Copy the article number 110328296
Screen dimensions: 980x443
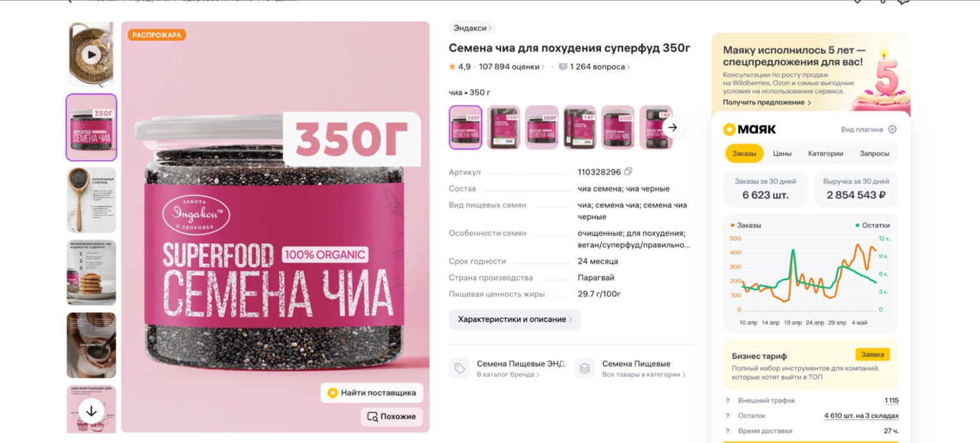pos(628,172)
